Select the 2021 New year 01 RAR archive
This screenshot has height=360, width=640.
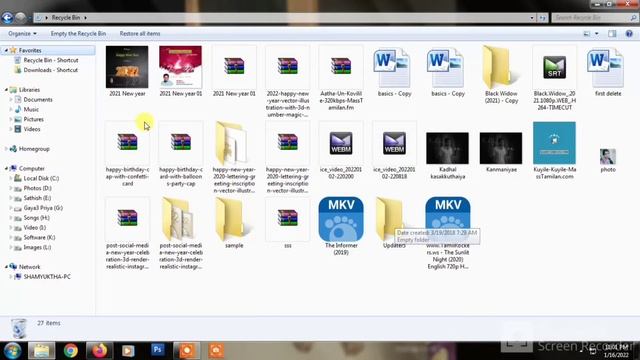coord(234,66)
